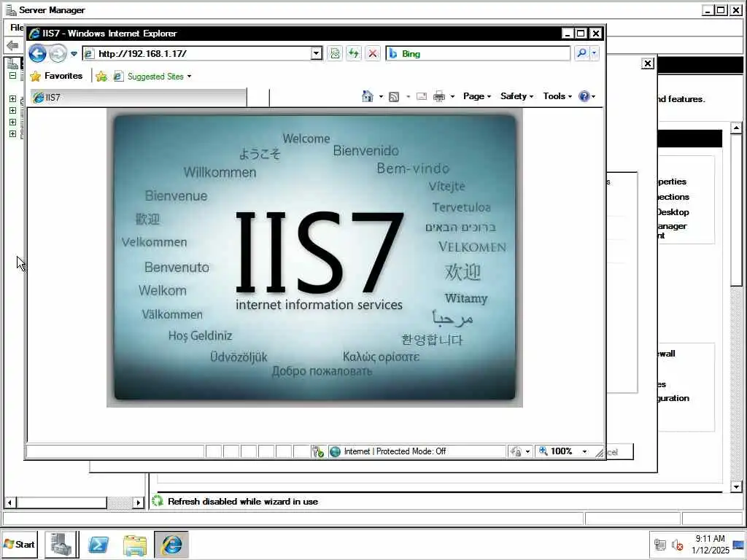The width and height of the screenshot is (747, 560).
Task: Close the wizard dialog behind Internet Explorer
Action: pos(648,63)
